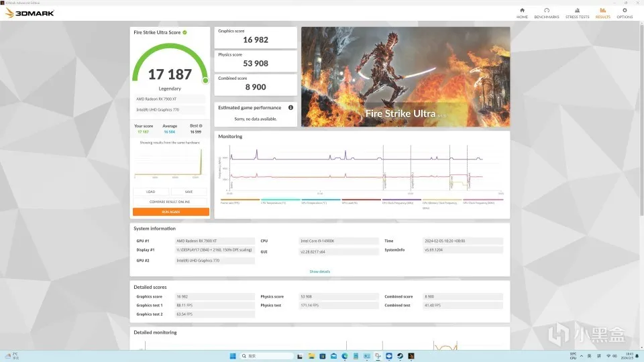Toggle the GPU Load legend item
The width and height of the screenshot is (644, 362).
[361, 202]
